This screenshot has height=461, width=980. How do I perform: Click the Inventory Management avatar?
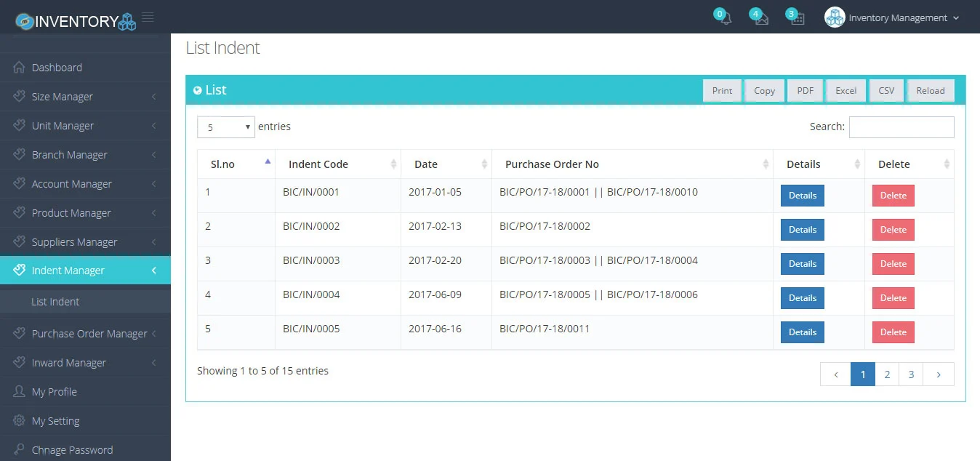pos(835,17)
